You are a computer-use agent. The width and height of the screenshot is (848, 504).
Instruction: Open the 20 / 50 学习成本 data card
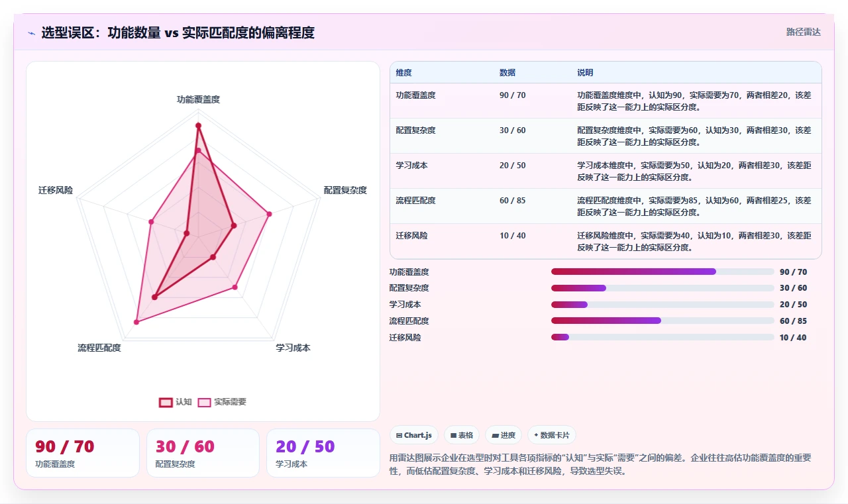(323, 453)
